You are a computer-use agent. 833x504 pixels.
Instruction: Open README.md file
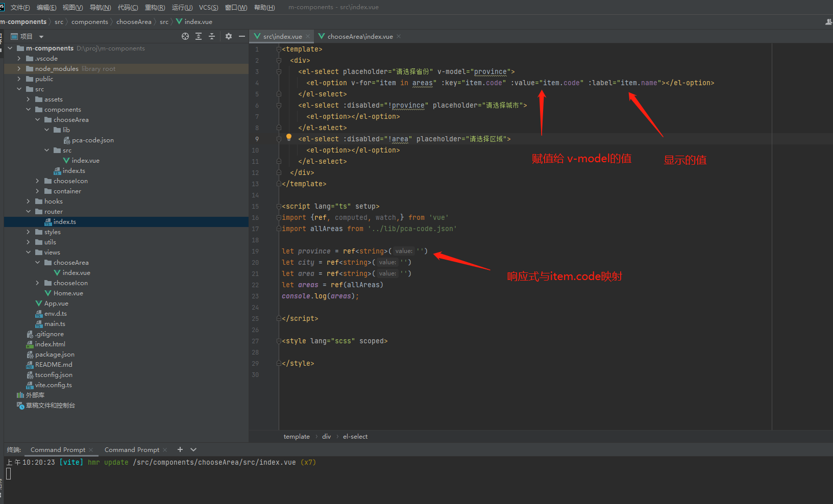coord(49,365)
